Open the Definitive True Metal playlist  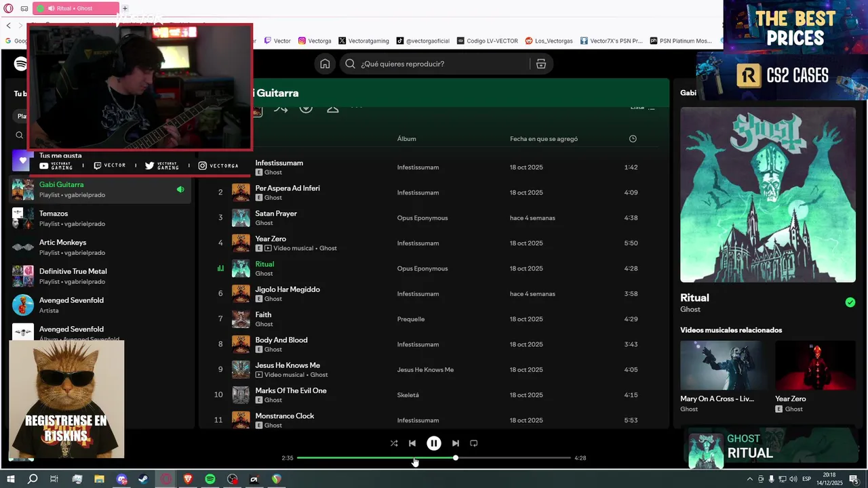[100, 276]
